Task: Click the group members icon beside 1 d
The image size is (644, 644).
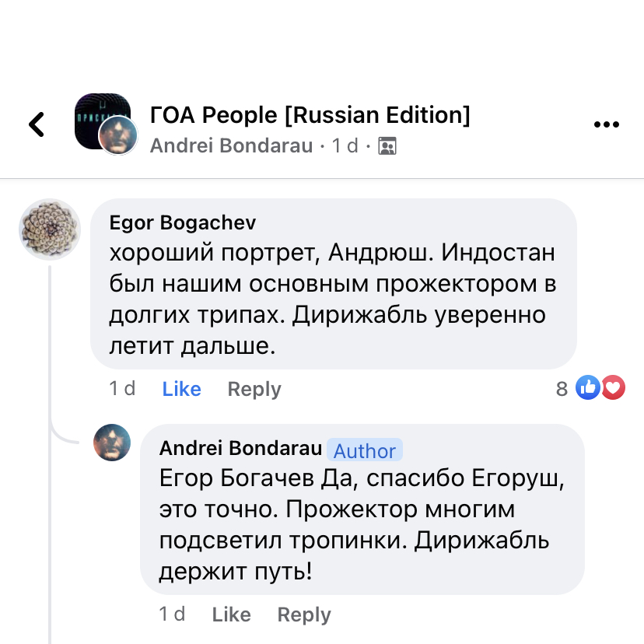Action: tap(387, 145)
